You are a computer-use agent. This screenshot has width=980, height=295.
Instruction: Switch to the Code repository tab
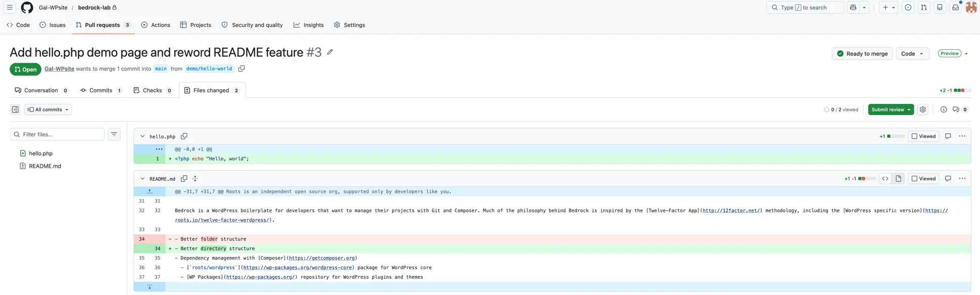(18, 25)
